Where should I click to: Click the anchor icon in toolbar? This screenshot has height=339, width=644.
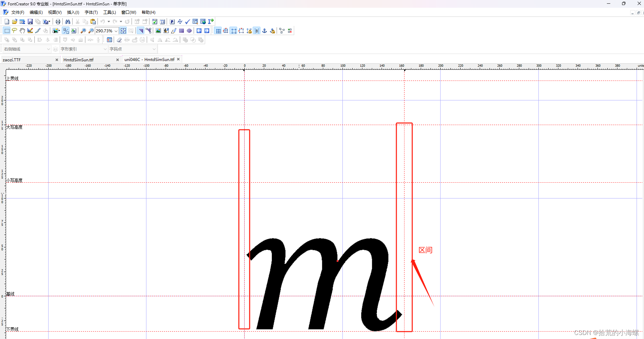pyautogui.click(x=264, y=31)
